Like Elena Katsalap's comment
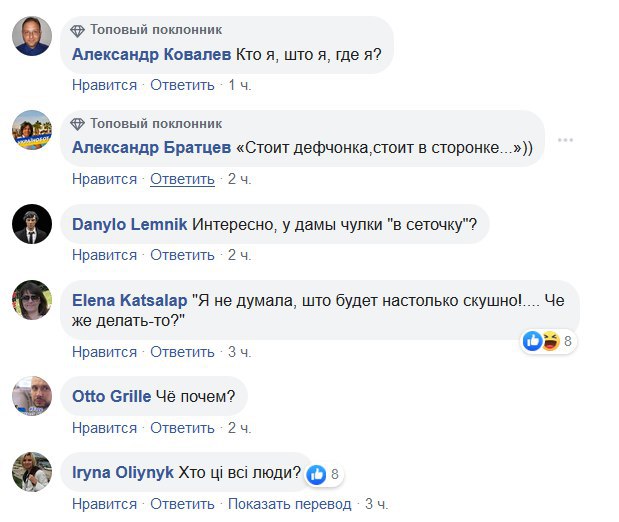Screen dimensions: 619x522 104,352
